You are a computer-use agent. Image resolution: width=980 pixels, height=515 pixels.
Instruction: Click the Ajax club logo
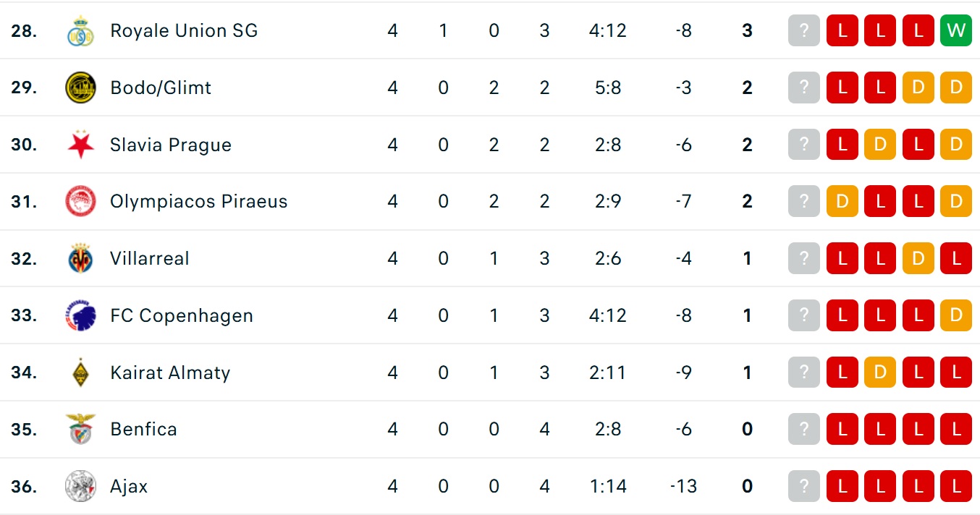coord(80,487)
